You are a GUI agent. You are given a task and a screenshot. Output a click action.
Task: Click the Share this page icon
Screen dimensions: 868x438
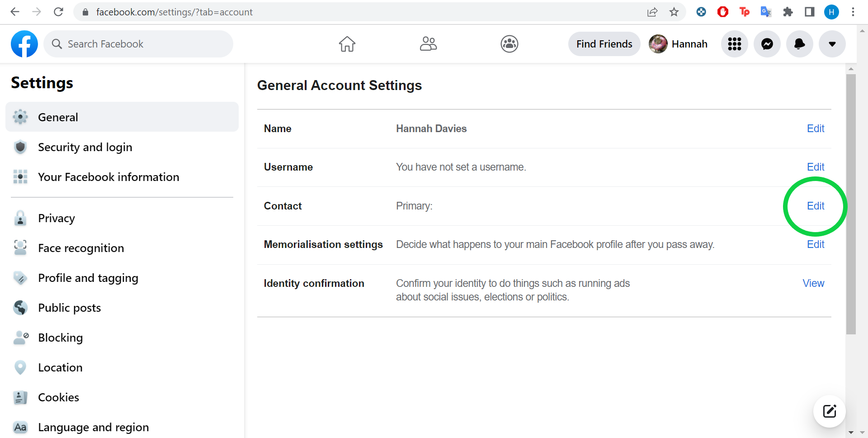pos(652,12)
